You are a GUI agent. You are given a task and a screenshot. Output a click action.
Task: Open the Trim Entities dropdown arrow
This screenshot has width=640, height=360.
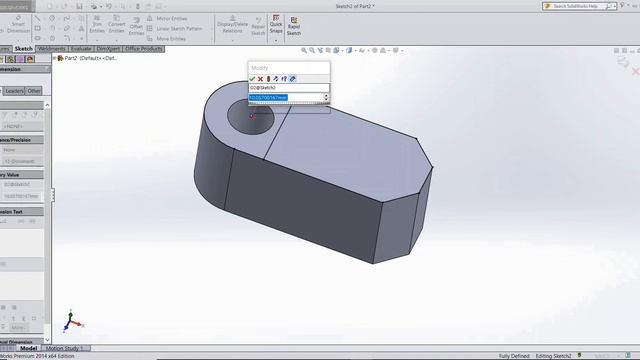coord(97,40)
